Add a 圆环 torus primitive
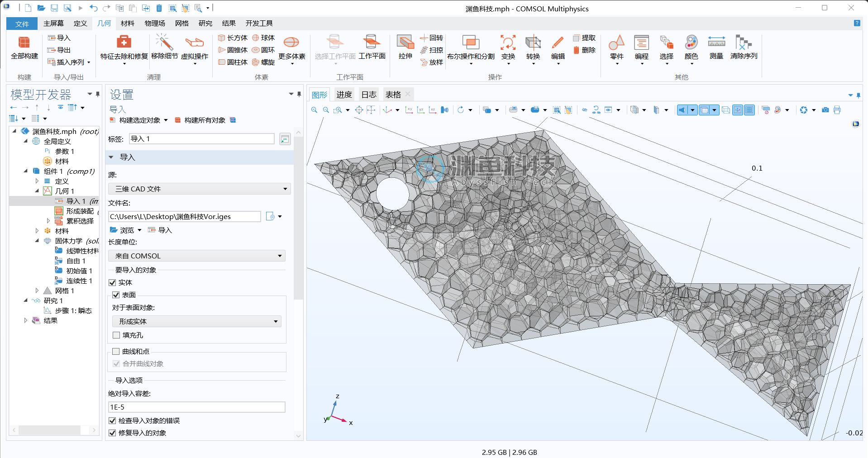 [x=263, y=50]
